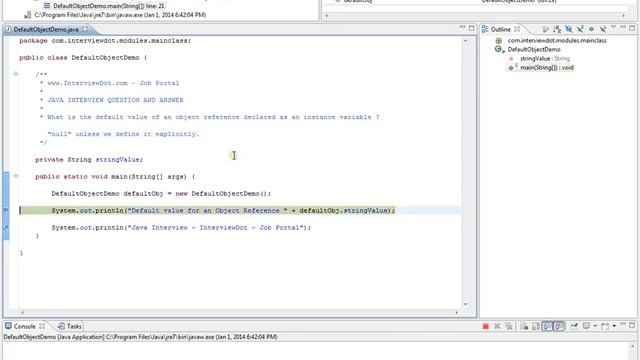Toggle Hide Non-Public Members in Outline
This screenshot has height=360, width=640.
pyautogui.click(x=591, y=29)
